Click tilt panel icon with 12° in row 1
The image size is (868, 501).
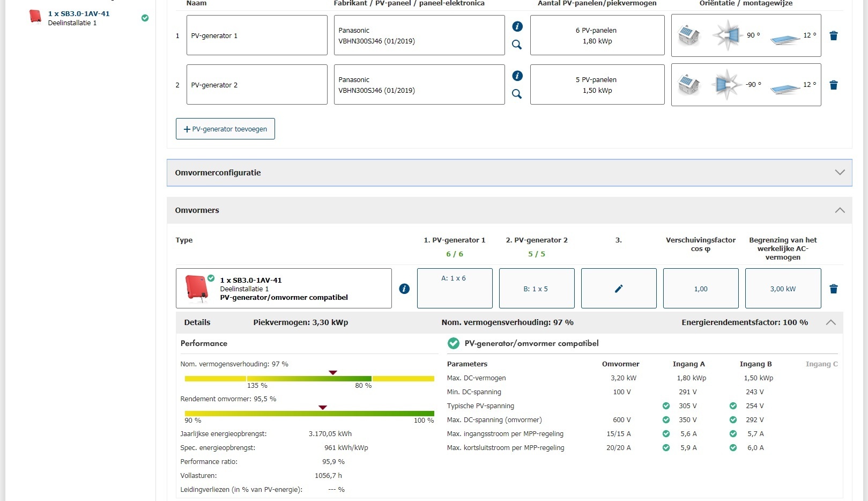coord(785,39)
